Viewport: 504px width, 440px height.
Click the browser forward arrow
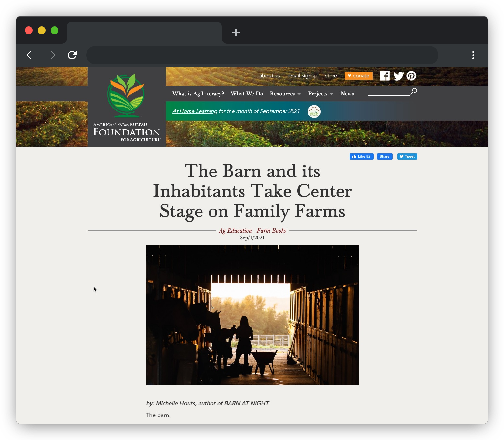(x=51, y=55)
